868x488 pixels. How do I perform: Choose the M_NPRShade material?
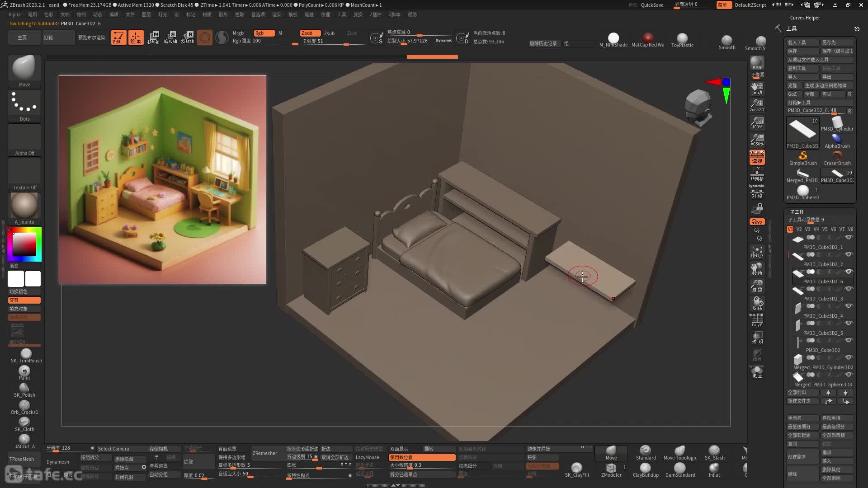click(x=613, y=40)
